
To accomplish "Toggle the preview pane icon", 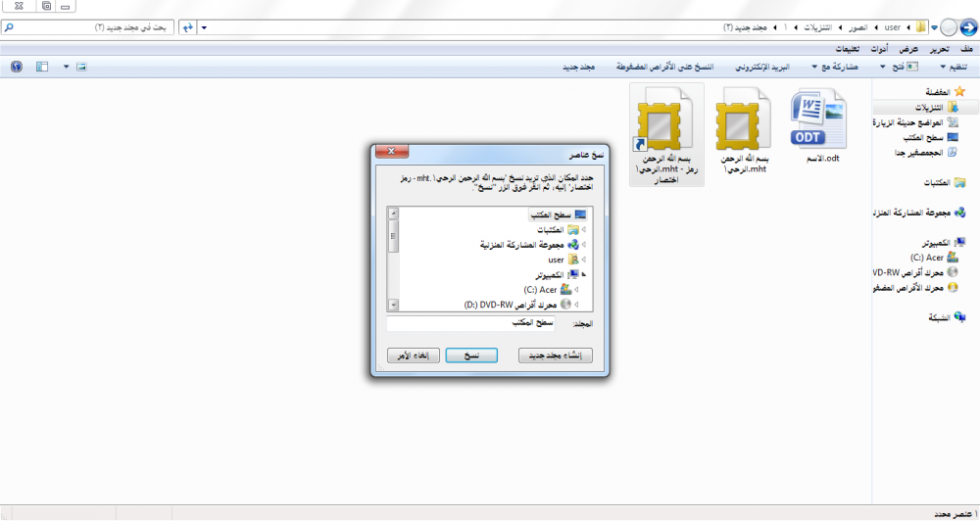I will pos(42,67).
